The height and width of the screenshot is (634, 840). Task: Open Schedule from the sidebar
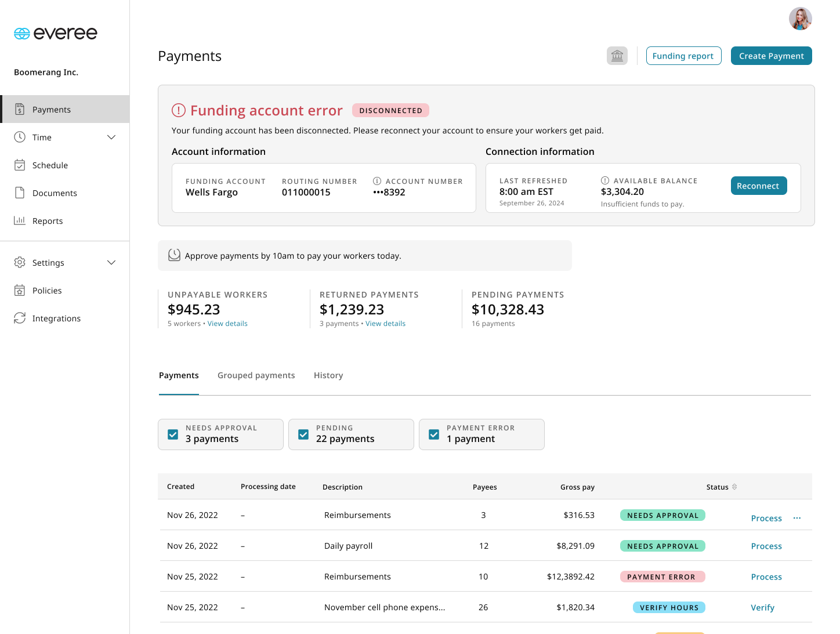point(65,165)
